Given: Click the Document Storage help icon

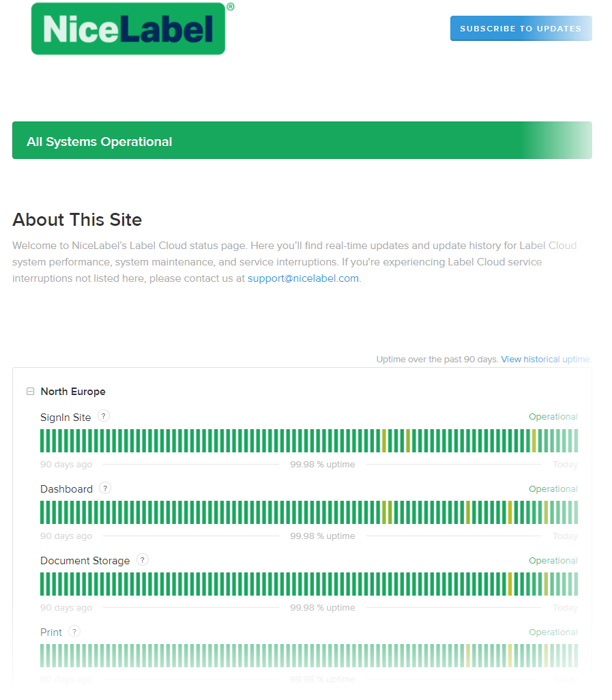Looking at the screenshot, I should [143, 560].
